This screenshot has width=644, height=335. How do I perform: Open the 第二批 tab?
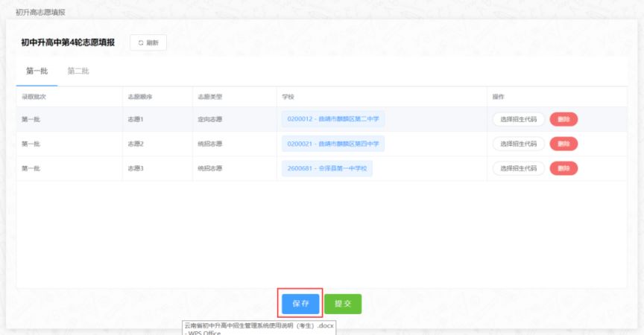[x=78, y=71]
